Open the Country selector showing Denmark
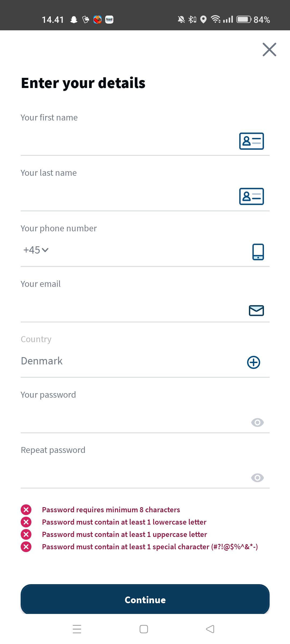Screen dimensions: 290x644 (129, 361)
